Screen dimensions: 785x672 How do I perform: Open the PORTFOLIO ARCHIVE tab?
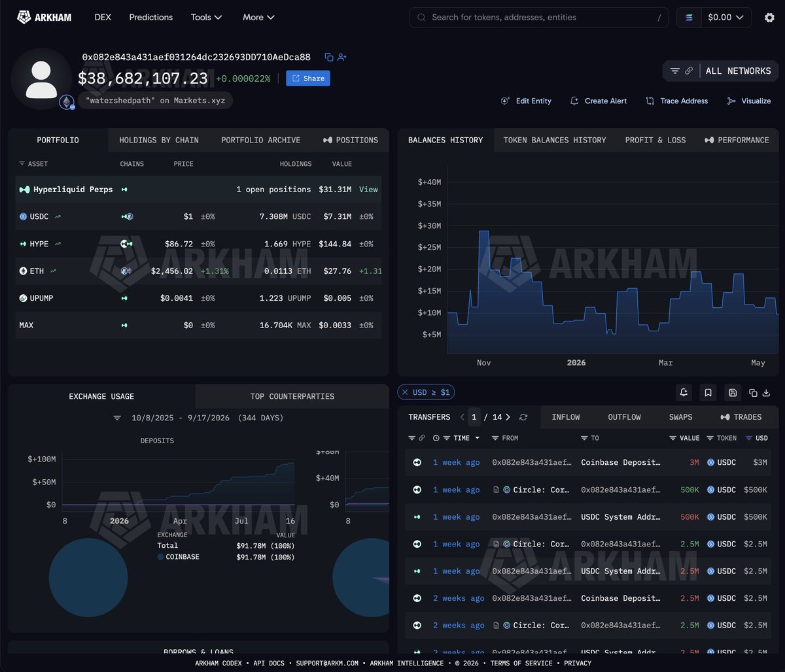tap(261, 140)
